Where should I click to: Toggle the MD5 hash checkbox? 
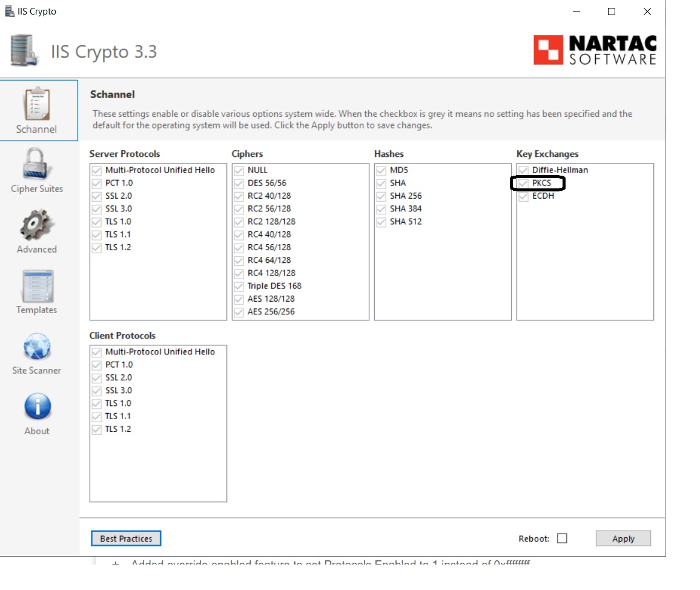pos(381,171)
